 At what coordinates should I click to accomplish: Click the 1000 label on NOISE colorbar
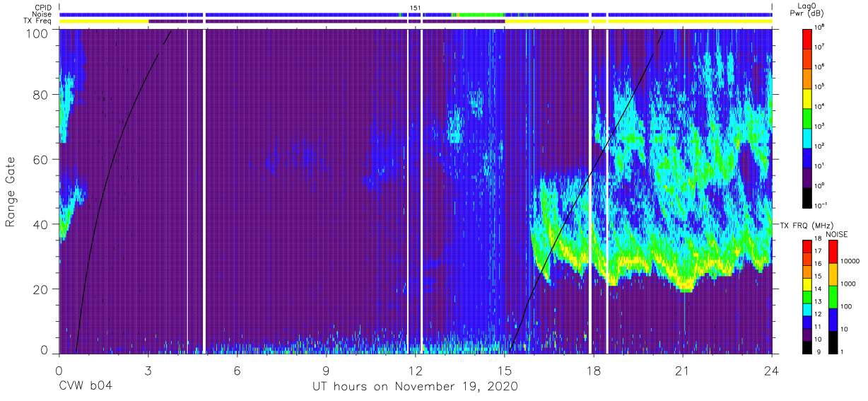(849, 284)
